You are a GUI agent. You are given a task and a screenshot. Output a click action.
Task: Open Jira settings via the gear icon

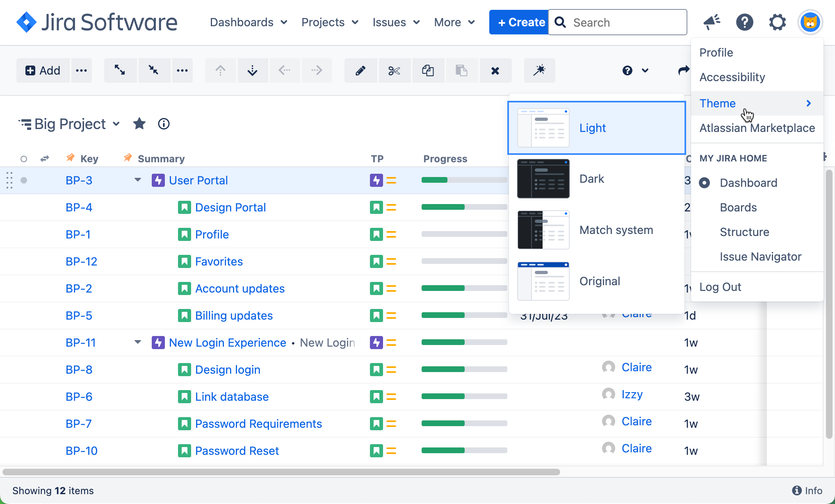(x=777, y=22)
